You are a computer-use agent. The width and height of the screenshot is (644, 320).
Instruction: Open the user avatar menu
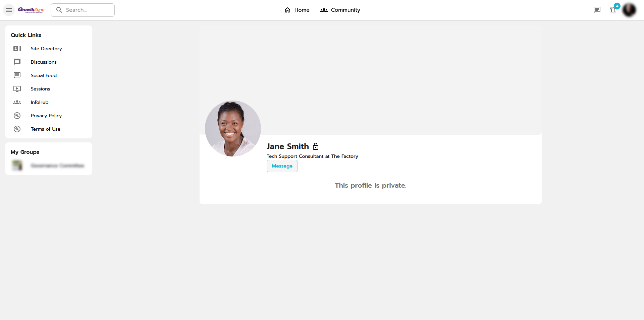[x=629, y=10]
